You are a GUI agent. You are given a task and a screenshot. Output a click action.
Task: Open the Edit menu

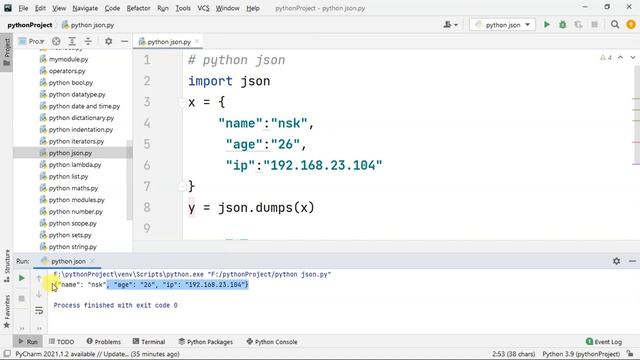pos(40,8)
